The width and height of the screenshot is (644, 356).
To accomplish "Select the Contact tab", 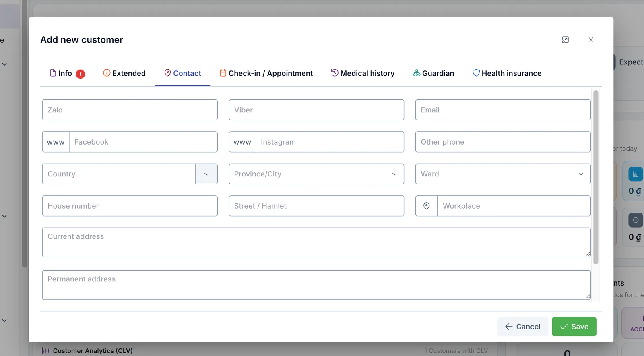I will coord(182,73).
